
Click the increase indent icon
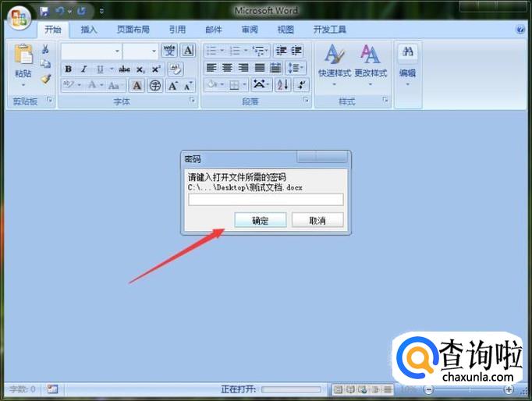296,51
